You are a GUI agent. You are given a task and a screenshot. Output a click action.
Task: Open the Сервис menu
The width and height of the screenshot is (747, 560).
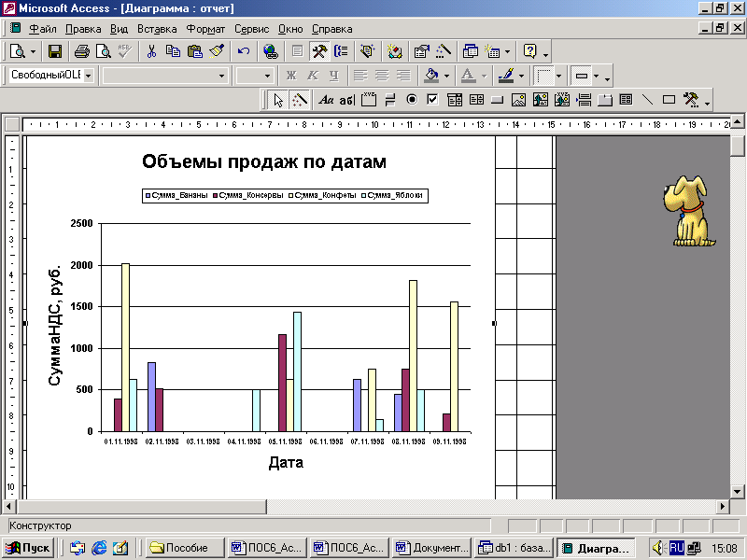coord(252,29)
